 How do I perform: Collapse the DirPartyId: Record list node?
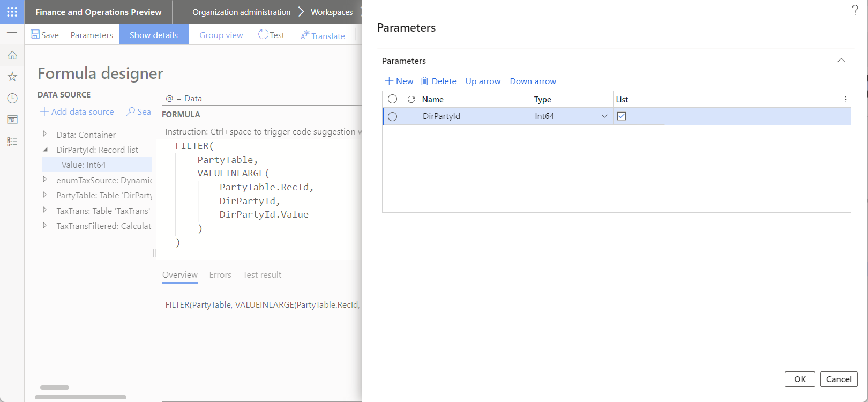click(45, 150)
